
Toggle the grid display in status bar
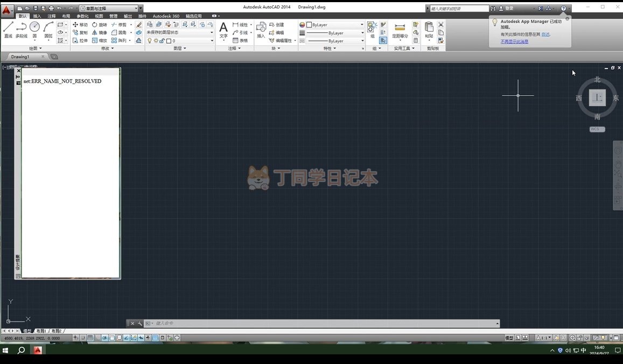(90, 338)
